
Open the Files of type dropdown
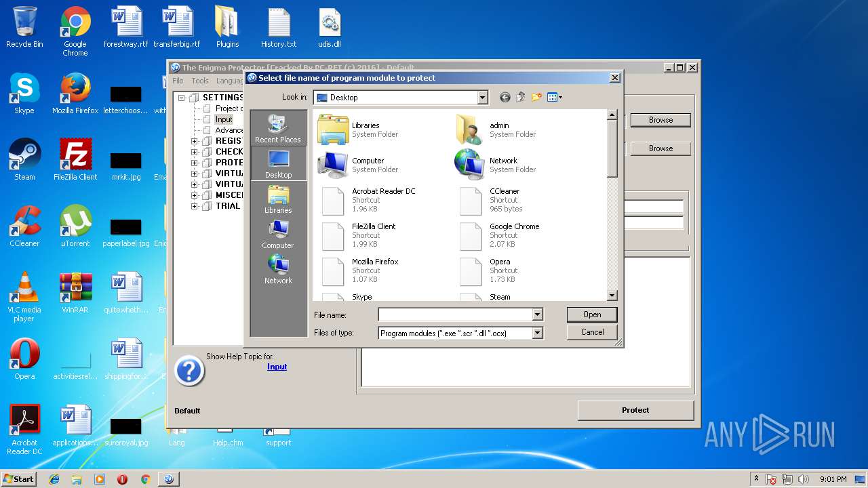(537, 333)
